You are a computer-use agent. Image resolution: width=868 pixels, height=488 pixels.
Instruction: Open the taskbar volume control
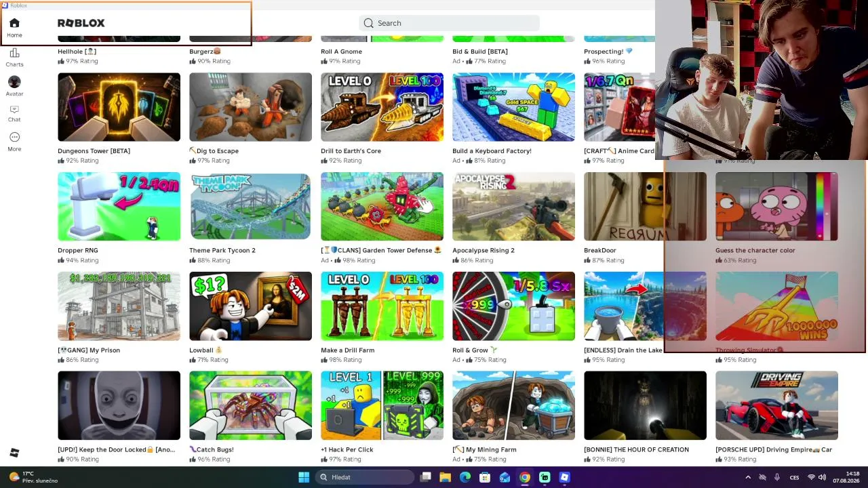click(822, 477)
